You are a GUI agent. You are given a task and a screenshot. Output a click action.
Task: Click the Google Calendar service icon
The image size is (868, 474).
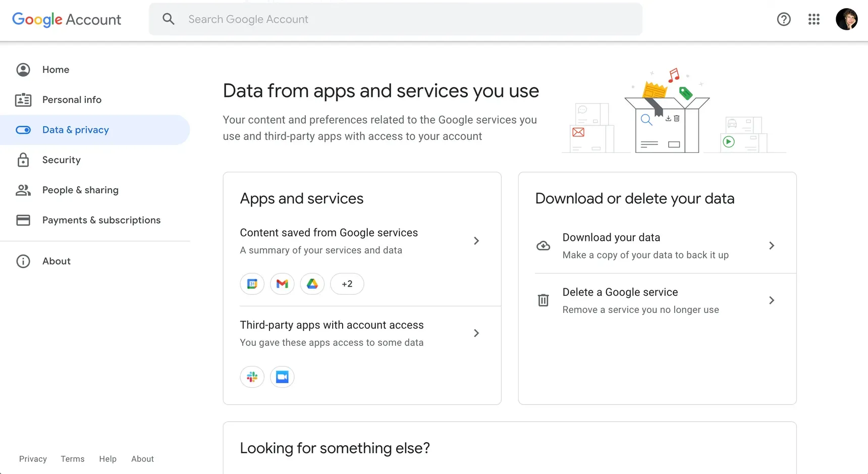pyautogui.click(x=252, y=284)
